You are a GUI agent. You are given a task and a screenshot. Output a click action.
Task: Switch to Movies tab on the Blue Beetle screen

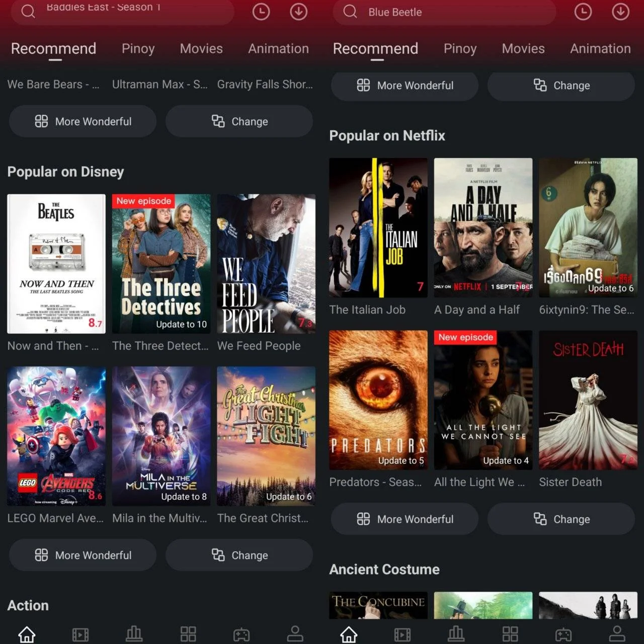[523, 49]
